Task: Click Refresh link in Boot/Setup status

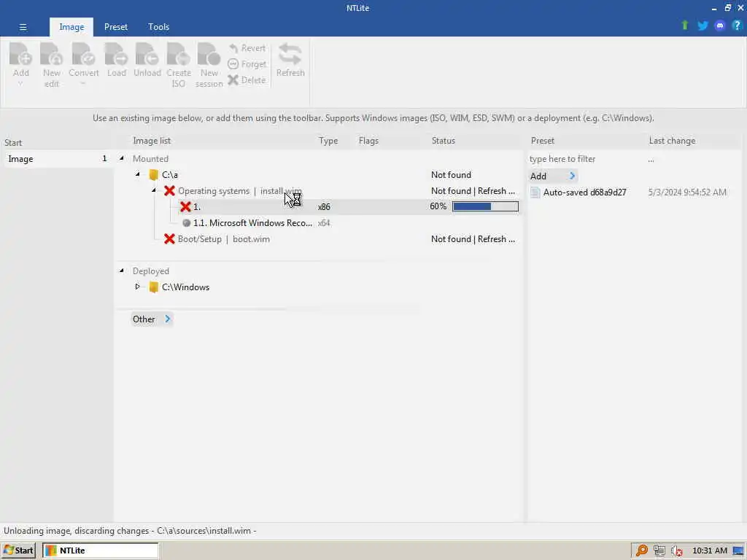Action: [496, 239]
